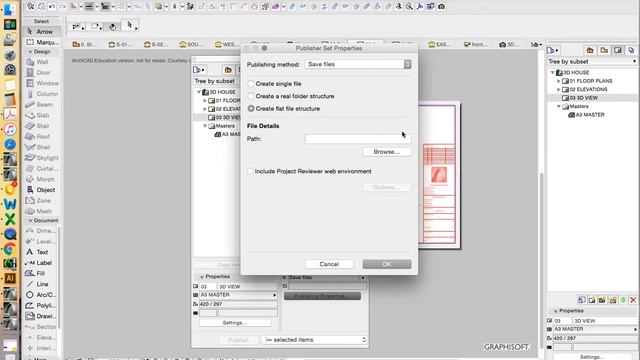Click the undo icon in top toolbar
The height and width of the screenshot is (360, 640).
pos(52,7)
